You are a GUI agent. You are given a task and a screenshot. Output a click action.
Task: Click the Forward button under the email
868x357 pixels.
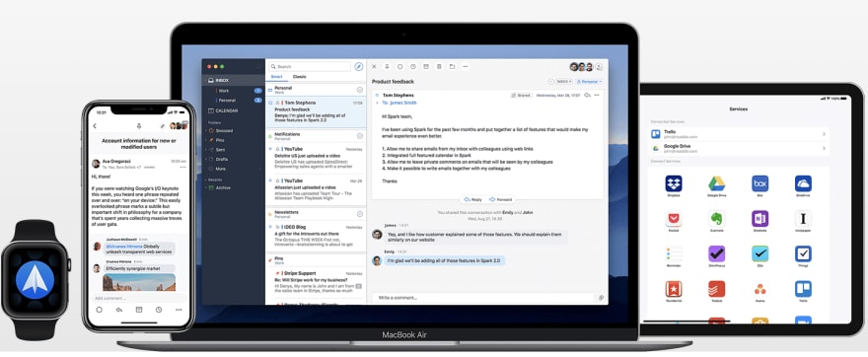500,199
